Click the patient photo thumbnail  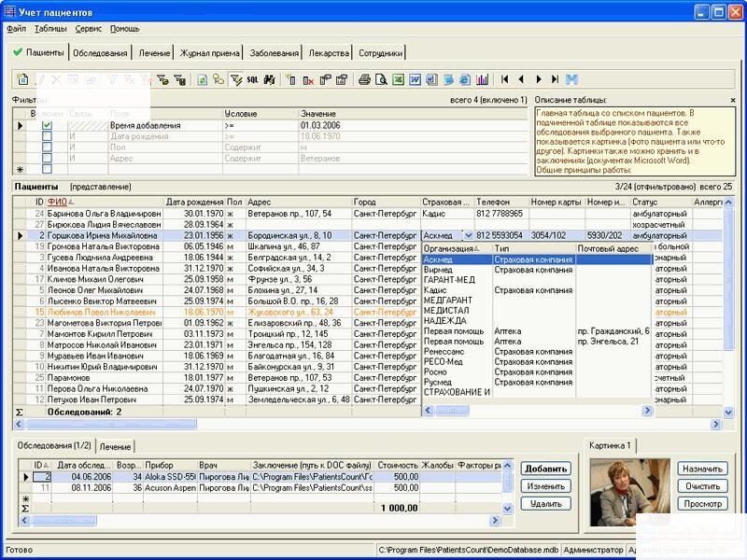click(629, 493)
